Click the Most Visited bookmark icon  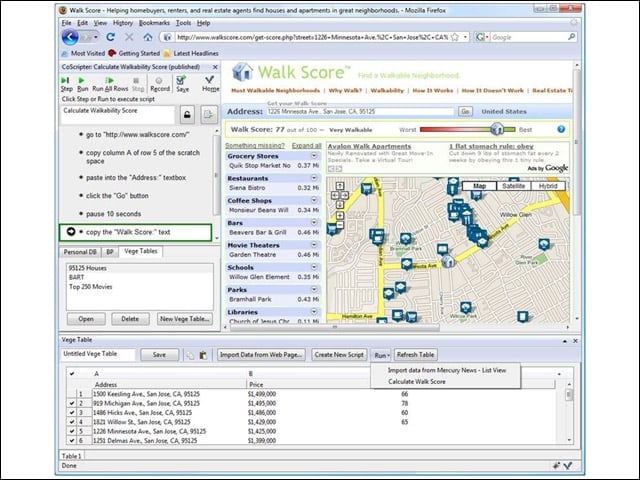[x=64, y=53]
